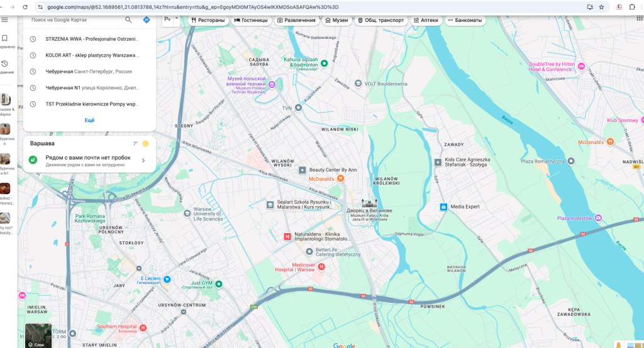Click the Wilanów Palace map marker
The image size is (644, 348).
click(369, 202)
